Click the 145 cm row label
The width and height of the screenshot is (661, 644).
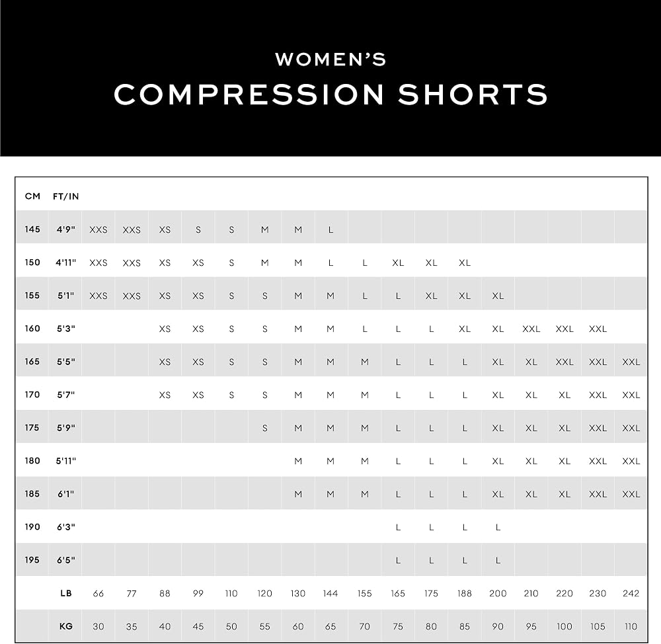(x=32, y=229)
